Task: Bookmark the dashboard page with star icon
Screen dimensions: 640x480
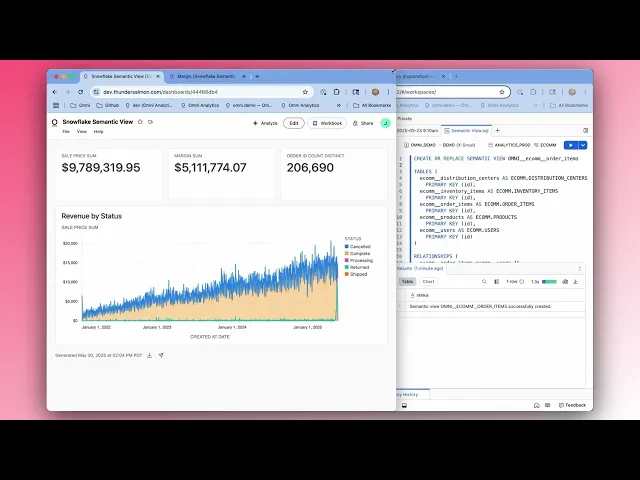Action: (305, 92)
